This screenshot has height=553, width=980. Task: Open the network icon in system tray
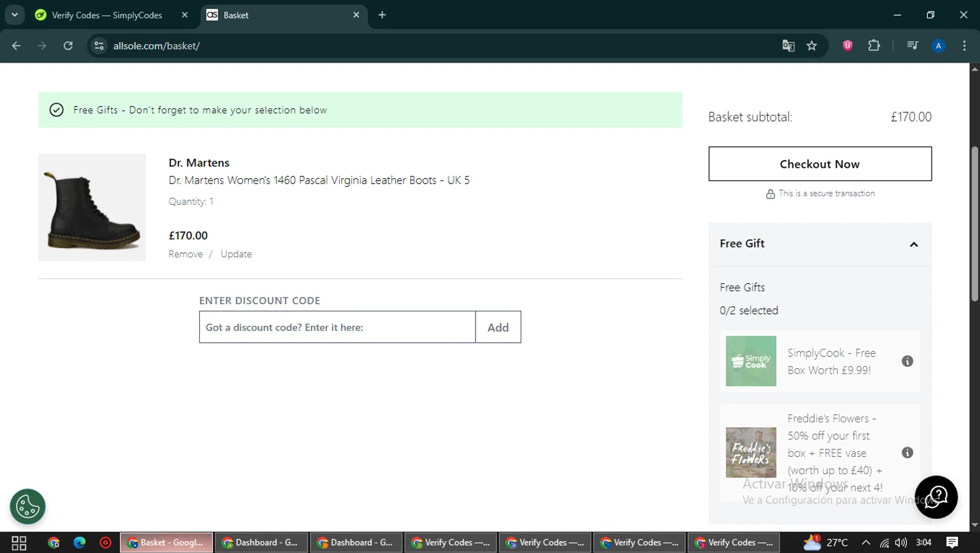tap(884, 543)
